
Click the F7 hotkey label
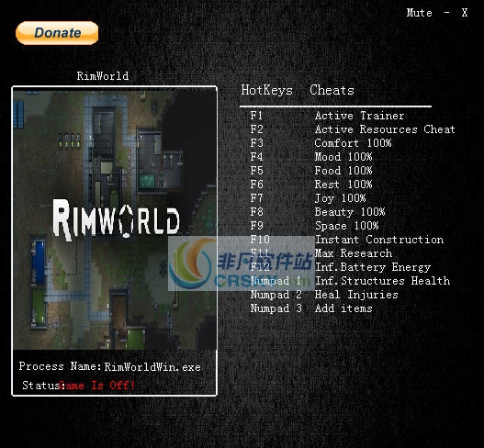coord(256,198)
